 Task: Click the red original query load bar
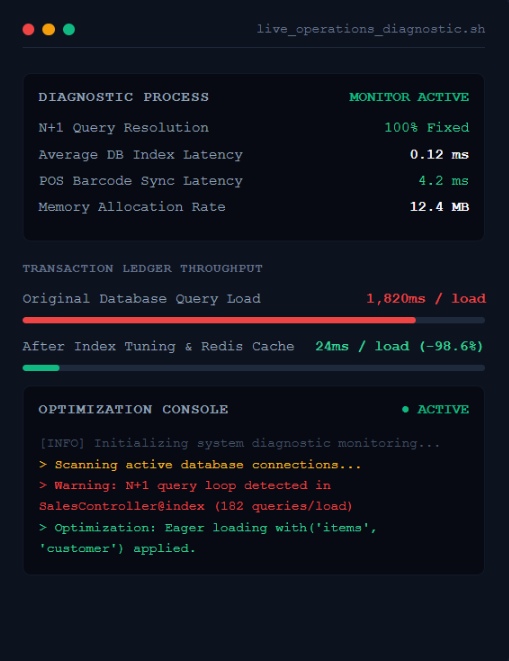click(x=219, y=320)
